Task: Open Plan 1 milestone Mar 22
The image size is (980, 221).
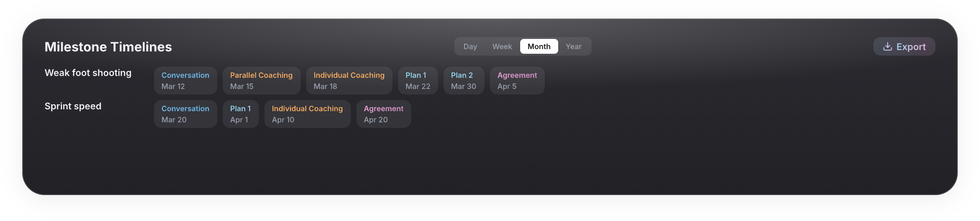Action: (x=418, y=81)
